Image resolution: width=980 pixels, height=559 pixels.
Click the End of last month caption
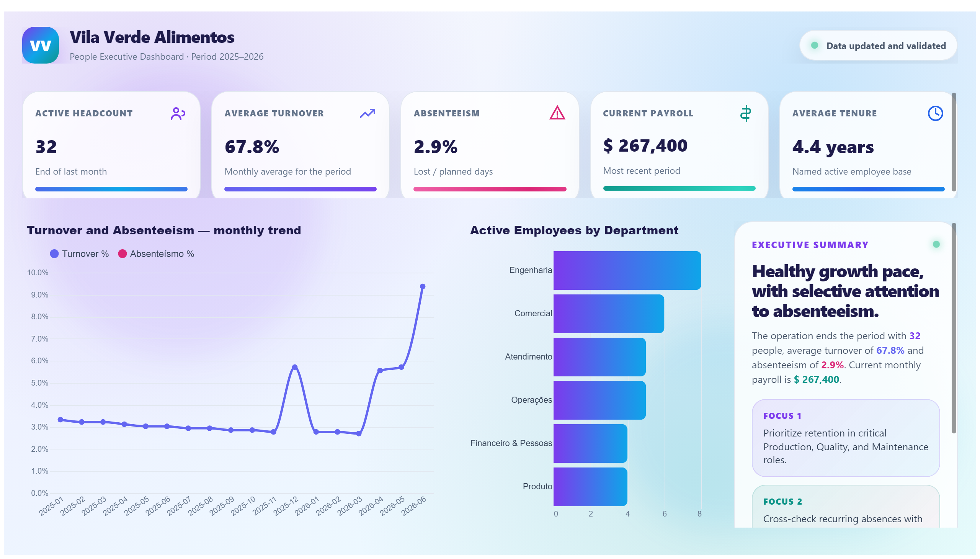point(71,172)
